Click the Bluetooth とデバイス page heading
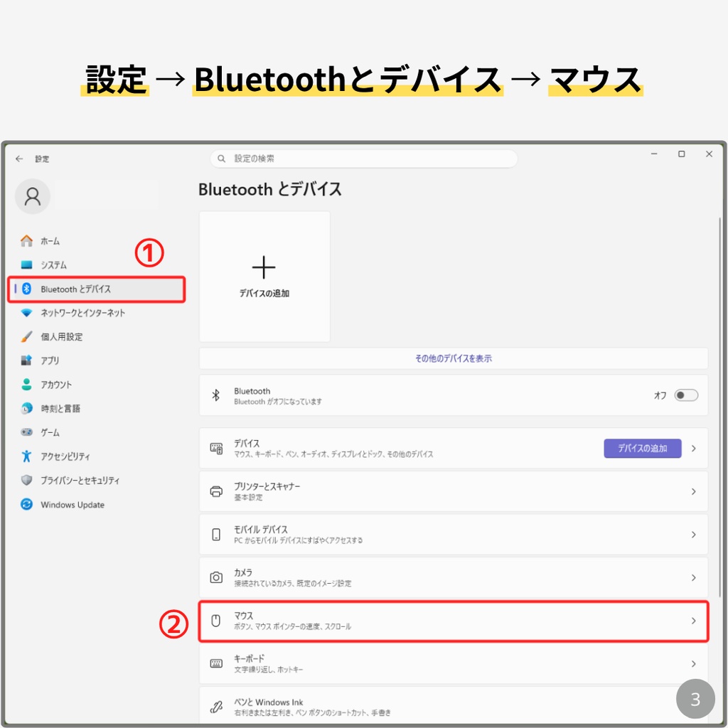This screenshot has width=728, height=728. click(x=269, y=189)
